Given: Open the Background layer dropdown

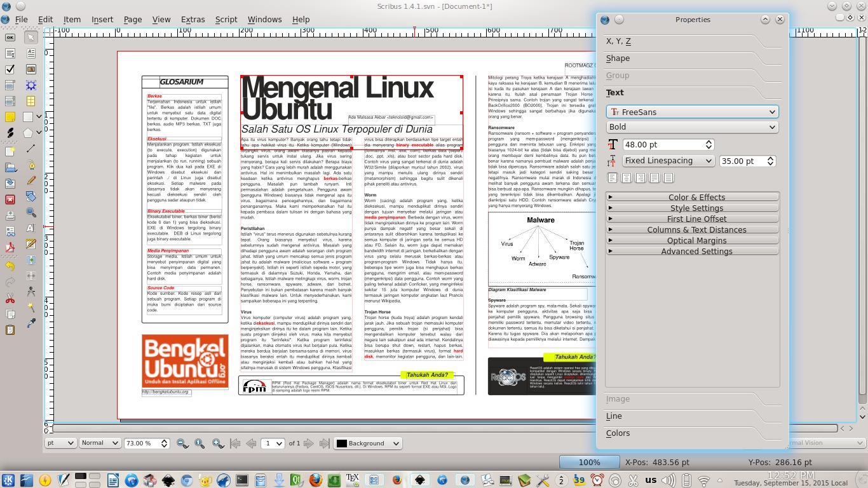Looking at the screenshot, I should 368,443.
